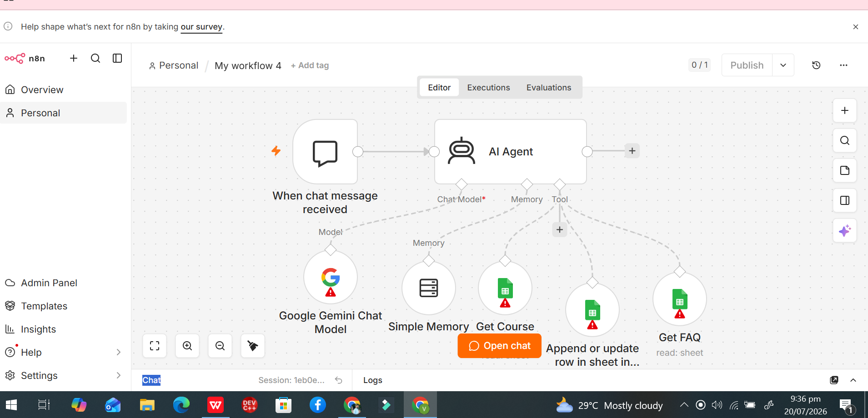Select Personal in sidebar
This screenshot has width=868, height=418.
[64, 113]
